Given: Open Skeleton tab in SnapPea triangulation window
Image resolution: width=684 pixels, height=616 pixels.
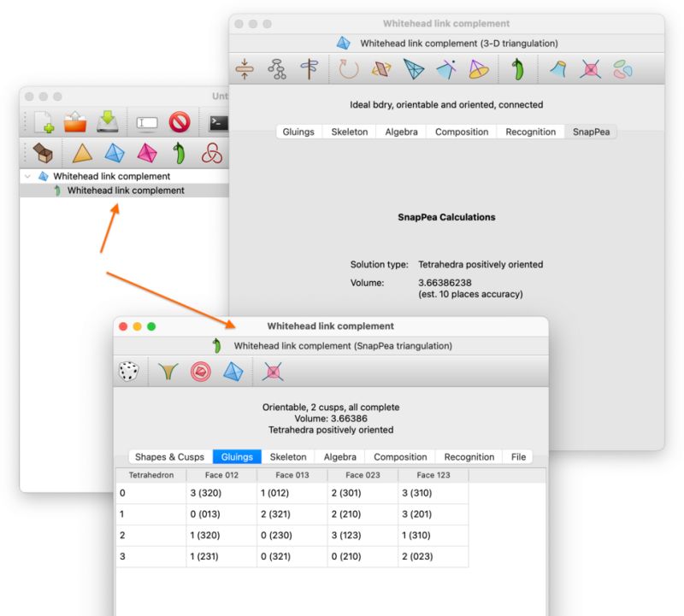Looking at the screenshot, I should (x=288, y=457).
